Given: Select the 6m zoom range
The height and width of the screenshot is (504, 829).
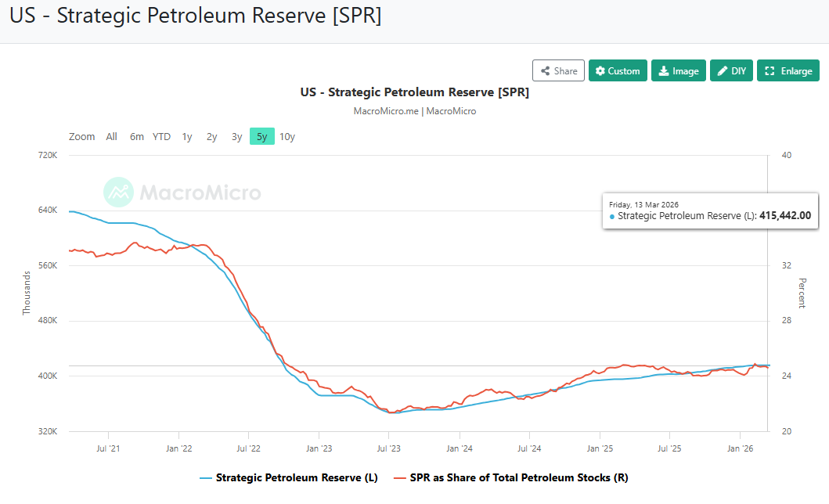Looking at the screenshot, I should pyautogui.click(x=137, y=137).
